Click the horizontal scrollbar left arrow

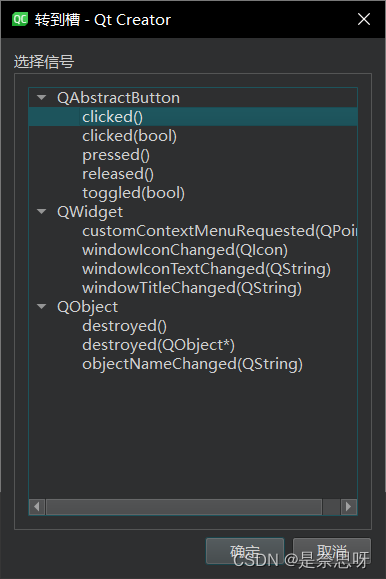[37, 507]
